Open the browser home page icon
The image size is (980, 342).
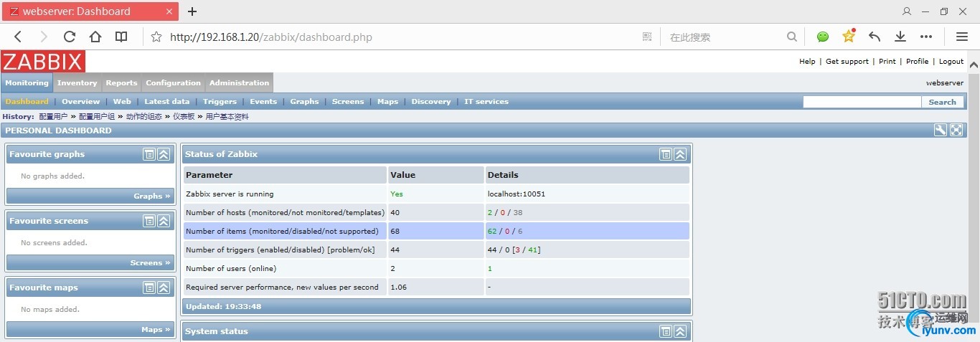pyautogui.click(x=95, y=37)
